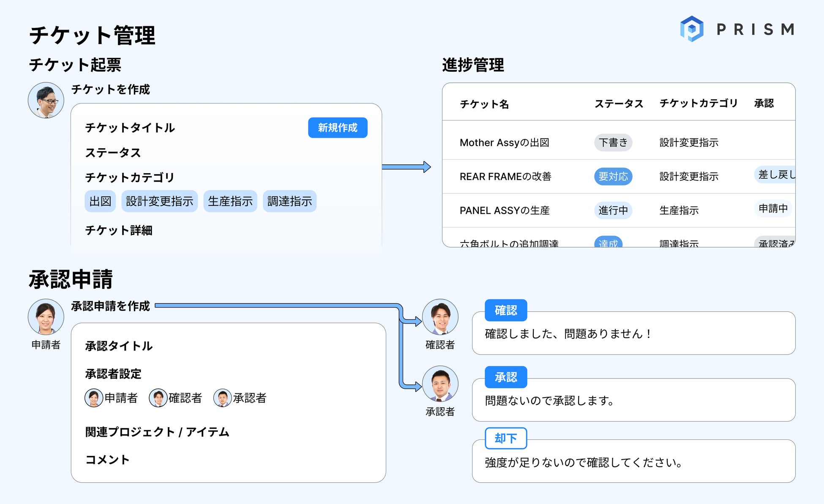Click the 確認 tab label
The width and height of the screenshot is (824, 504).
[506, 311]
